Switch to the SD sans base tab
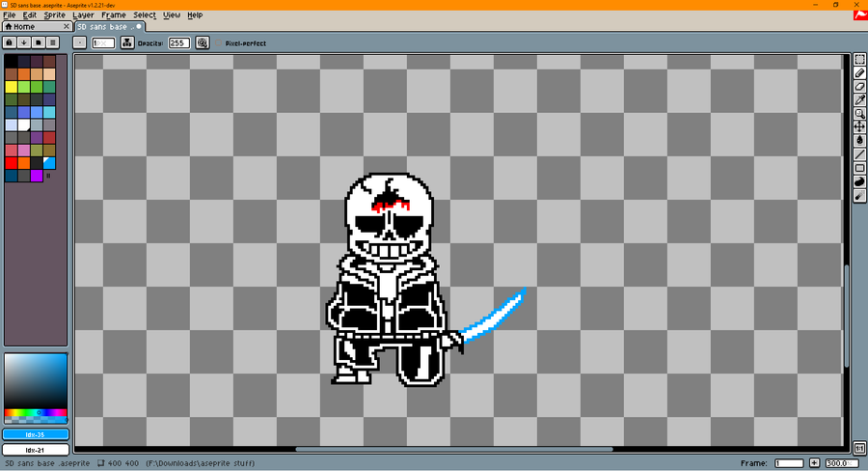This screenshot has width=868, height=471. pyautogui.click(x=110, y=26)
